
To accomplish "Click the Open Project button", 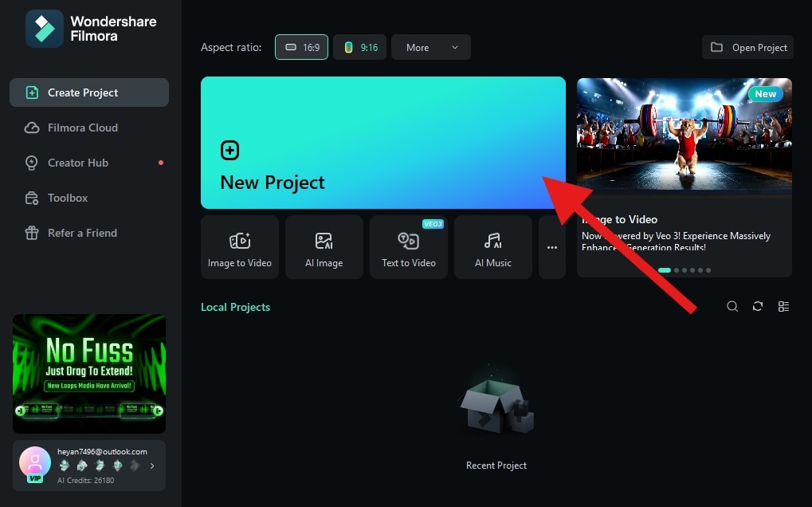I will pyautogui.click(x=747, y=47).
